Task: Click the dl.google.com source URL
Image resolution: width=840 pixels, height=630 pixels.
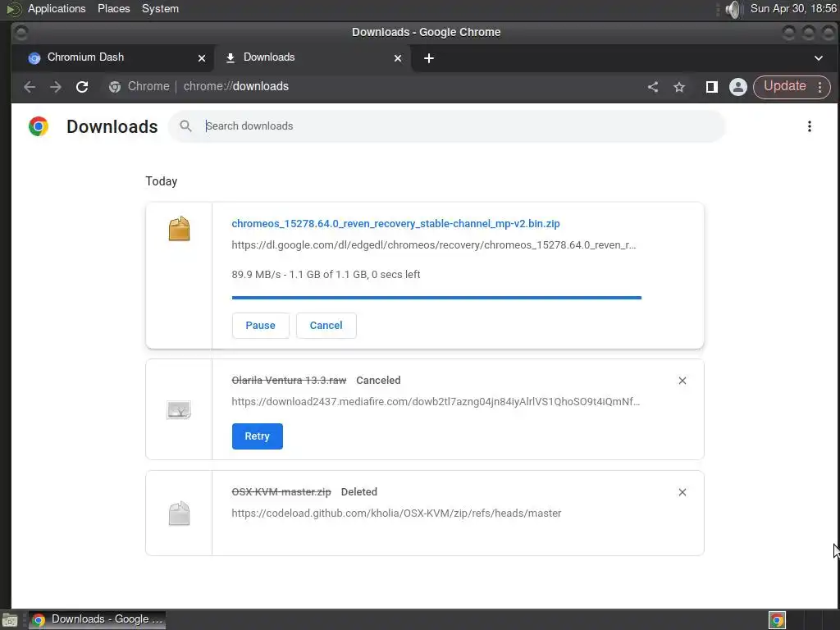Action: click(x=433, y=245)
